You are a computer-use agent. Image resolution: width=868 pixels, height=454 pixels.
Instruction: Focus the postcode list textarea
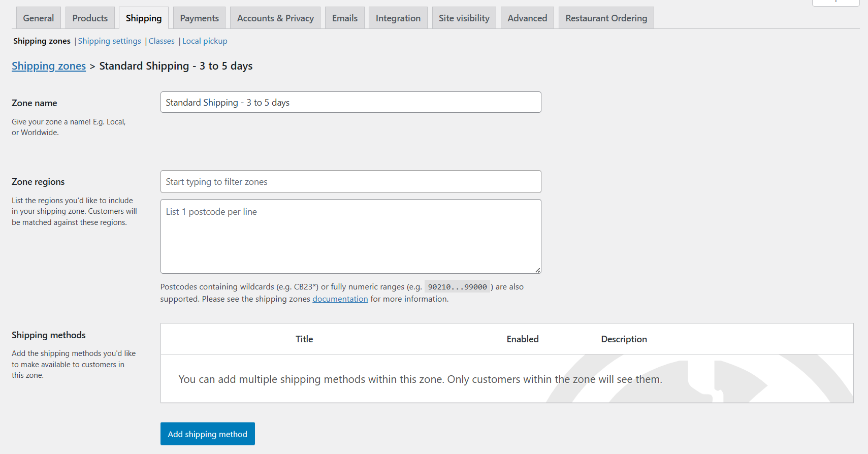pos(350,236)
